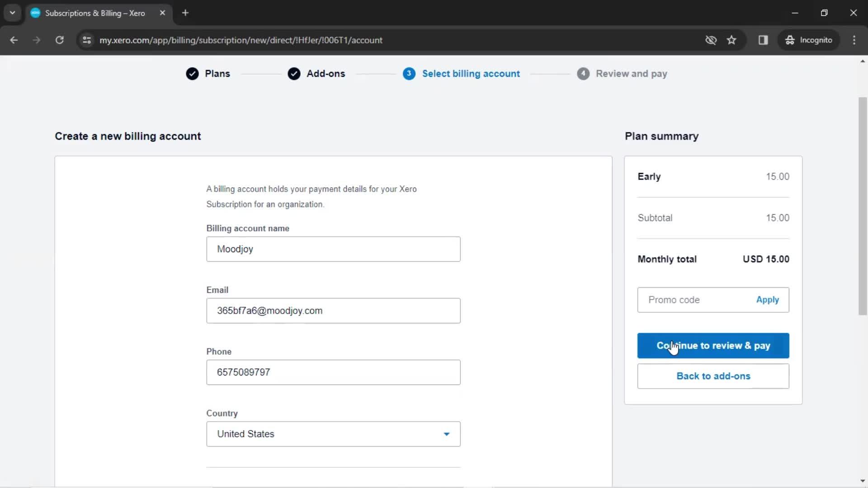This screenshot has height=488, width=868.
Task: Select the Select billing account step
Action: click(471, 74)
